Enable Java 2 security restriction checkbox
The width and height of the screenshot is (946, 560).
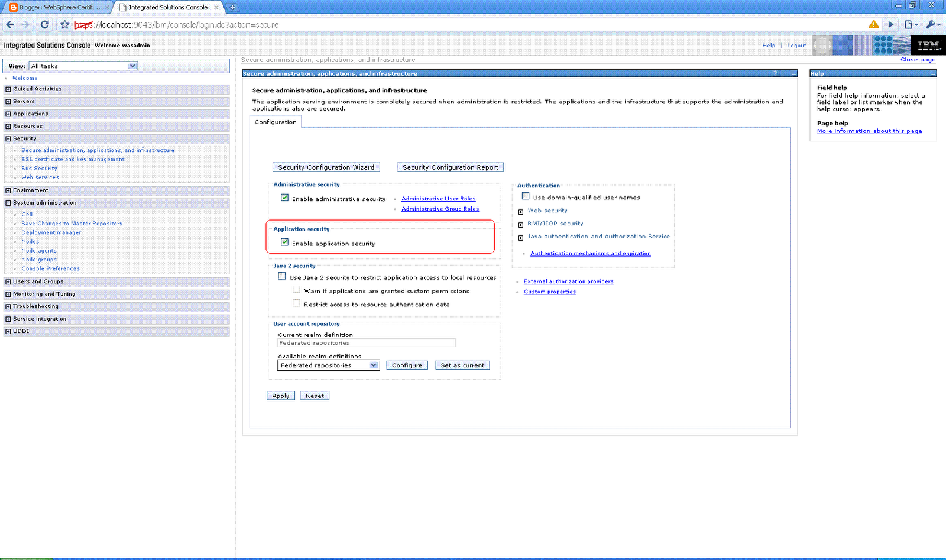[x=282, y=276]
